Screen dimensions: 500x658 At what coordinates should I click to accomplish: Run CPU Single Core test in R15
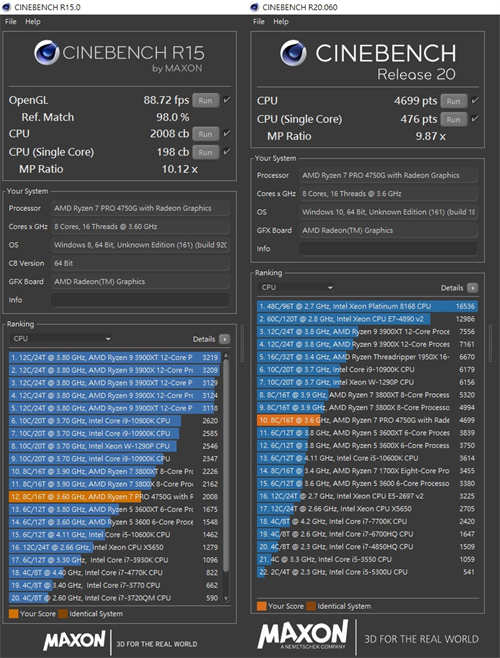point(205,152)
